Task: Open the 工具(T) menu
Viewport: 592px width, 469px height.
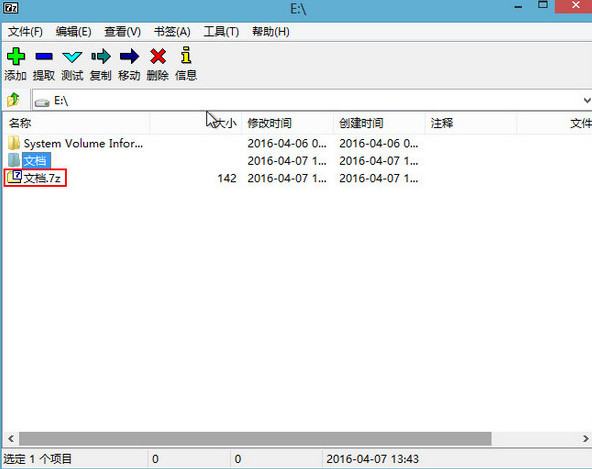Action: pyautogui.click(x=221, y=32)
